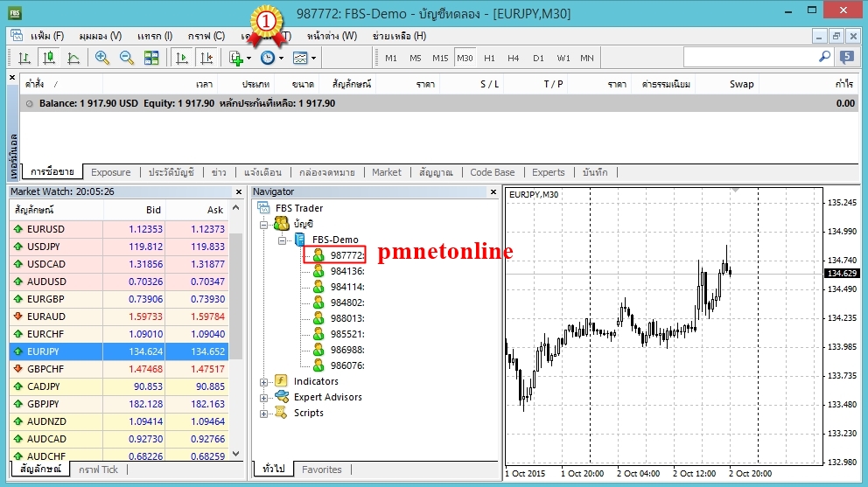Click the Expert Advisors icon
The height and width of the screenshot is (487, 868).
(282, 396)
